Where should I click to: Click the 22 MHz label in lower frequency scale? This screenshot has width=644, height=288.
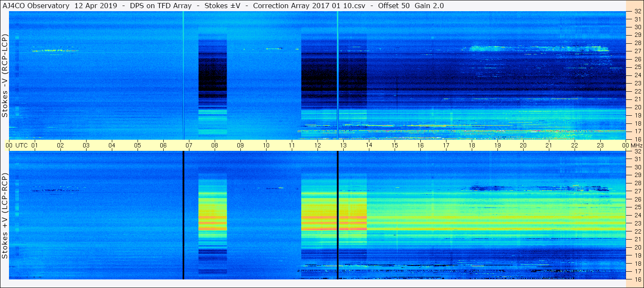click(x=637, y=231)
